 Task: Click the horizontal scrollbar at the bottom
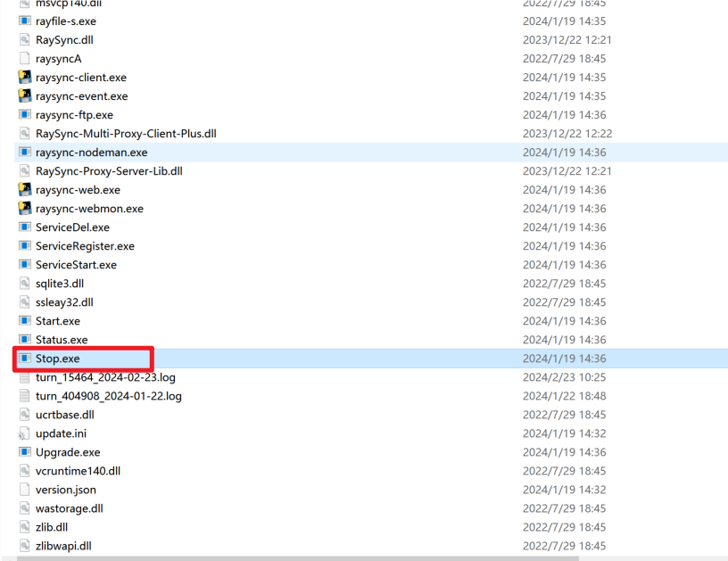[x=297, y=558]
